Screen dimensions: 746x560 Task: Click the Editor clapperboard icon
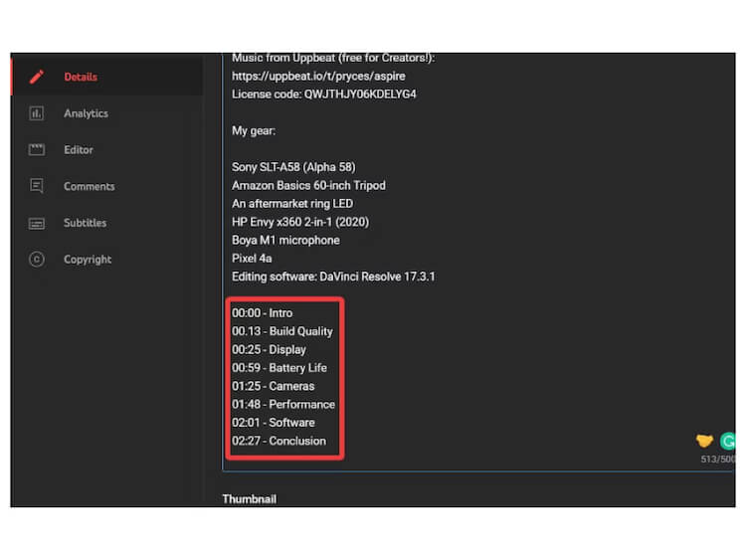[37, 149]
